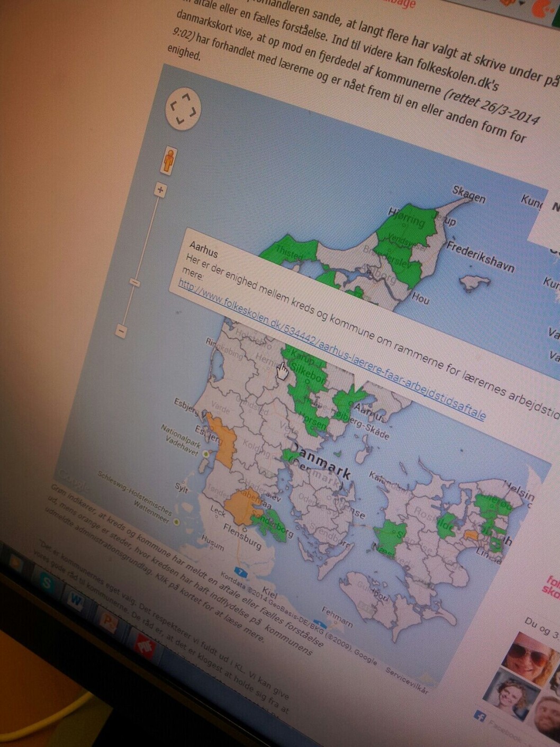This screenshot has height=747, width=560.
Task: Click the map pan control circle
Action: click(184, 109)
